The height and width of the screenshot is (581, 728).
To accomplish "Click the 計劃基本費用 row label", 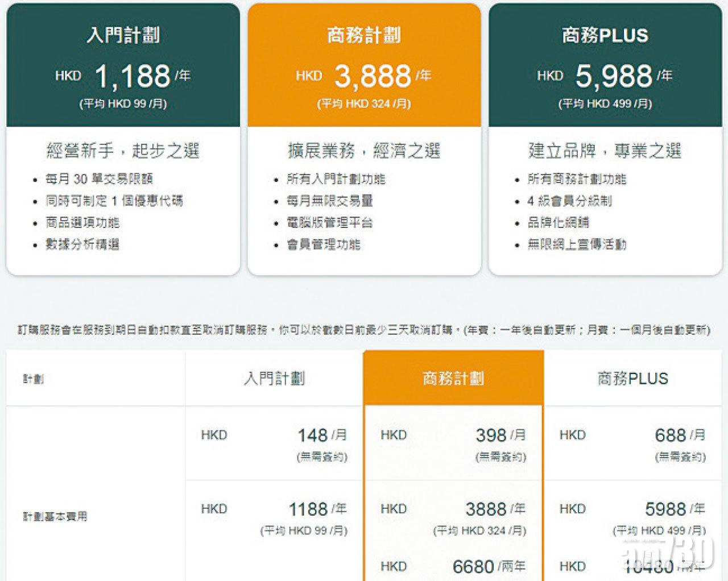I will [55, 517].
